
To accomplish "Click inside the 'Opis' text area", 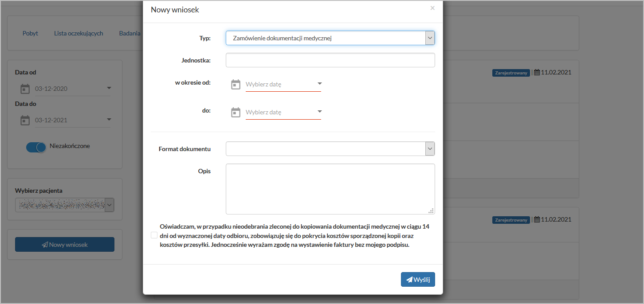I will [x=330, y=189].
